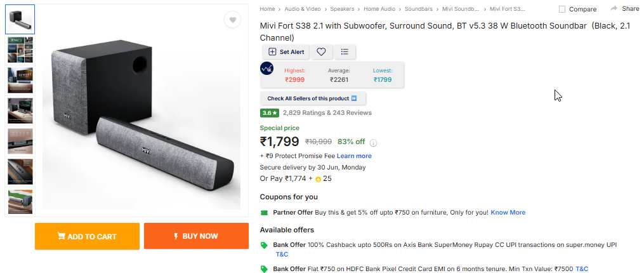This screenshot has height=273, width=644.
Task: Open the Speakers breadcrumb
Action: click(342, 9)
